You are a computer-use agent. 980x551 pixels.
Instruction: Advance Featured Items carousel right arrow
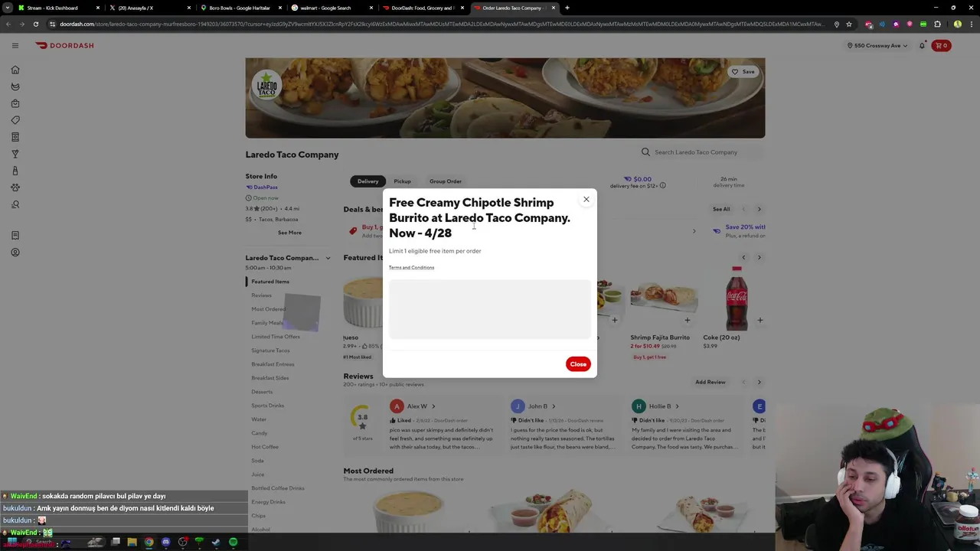pyautogui.click(x=759, y=257)
